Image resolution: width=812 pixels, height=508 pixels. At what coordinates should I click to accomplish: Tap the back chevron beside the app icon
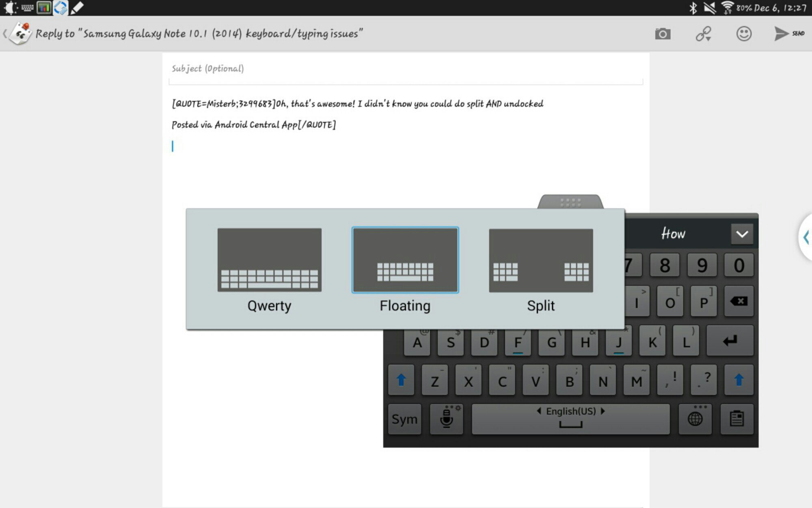pyautogui.click(x=5, y=34)
